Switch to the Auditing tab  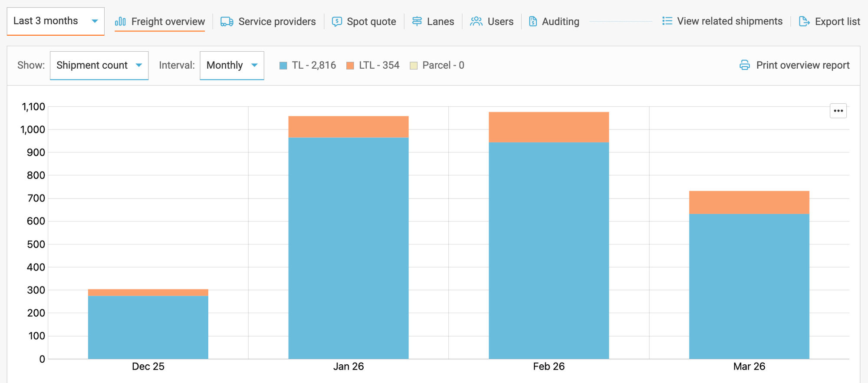(x=560, y=21)
